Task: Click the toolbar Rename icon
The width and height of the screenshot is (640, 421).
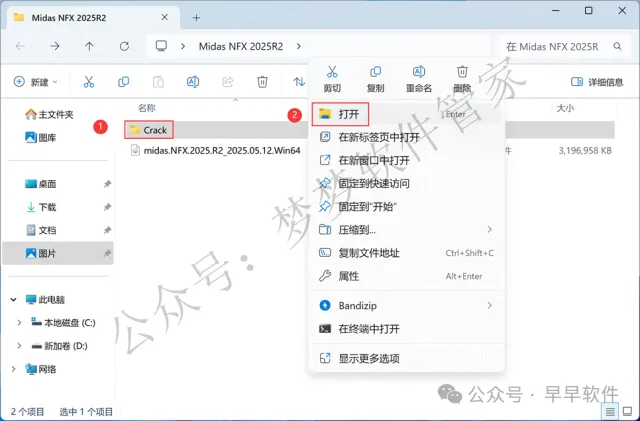Action: point(193,82)
